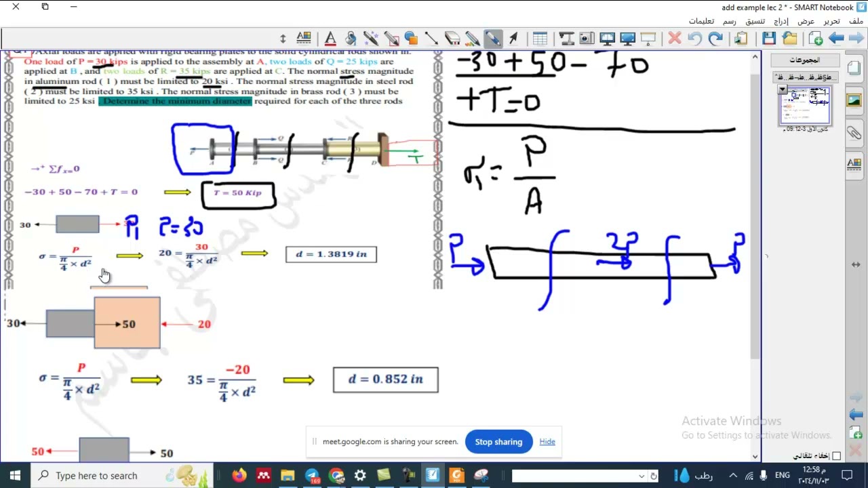Select the creative magic pen tool
The height and width of the screenshot is (488, 868).
click(371, 39)
